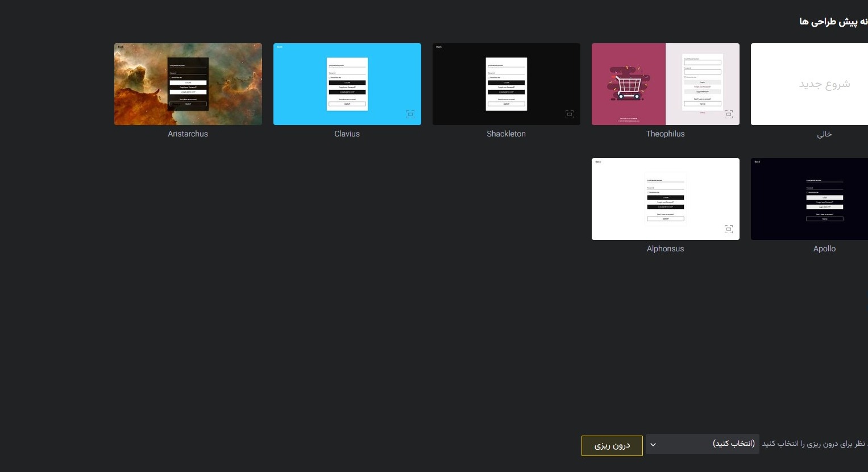
Task: Click the preview icon on Alphonsus template
Action: pyautogui.click(x=728, y=229)
